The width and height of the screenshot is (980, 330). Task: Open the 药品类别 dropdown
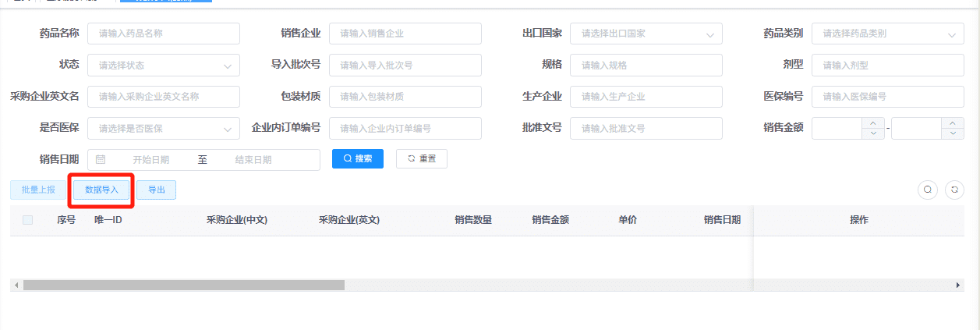pos(888,34)
